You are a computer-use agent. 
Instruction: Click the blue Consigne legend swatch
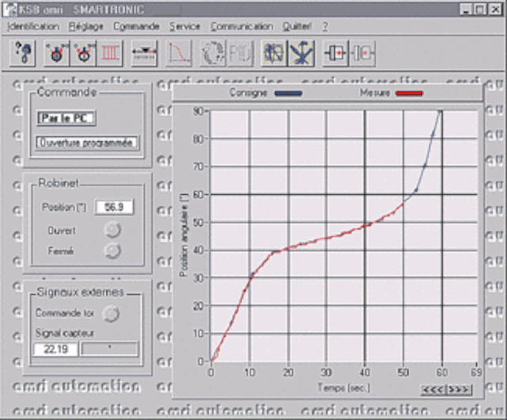click(x=288, y=94)
